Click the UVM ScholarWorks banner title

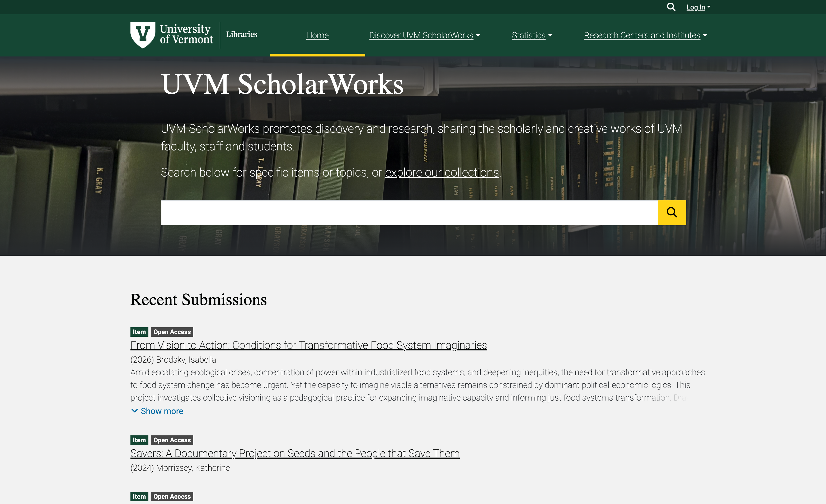pos(282,84)
